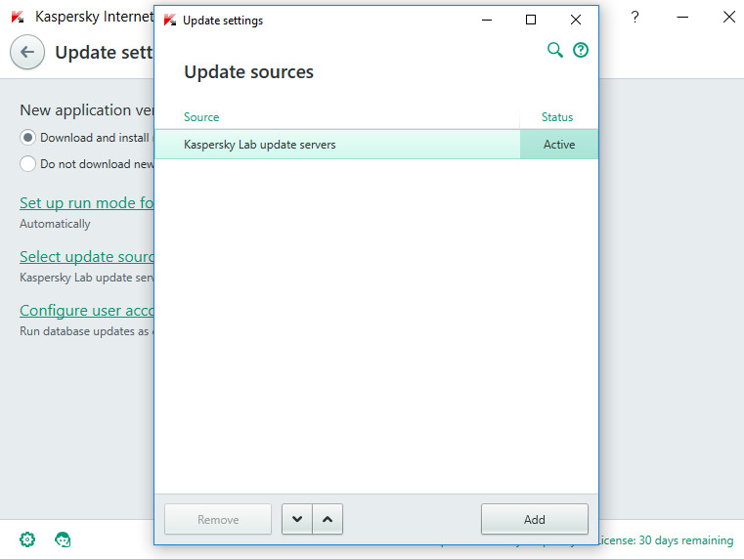Image resolution: width=744 pixels, height=560 pixels.
Task: Minimize the Kaspersky main window
Action: [682, 17]
